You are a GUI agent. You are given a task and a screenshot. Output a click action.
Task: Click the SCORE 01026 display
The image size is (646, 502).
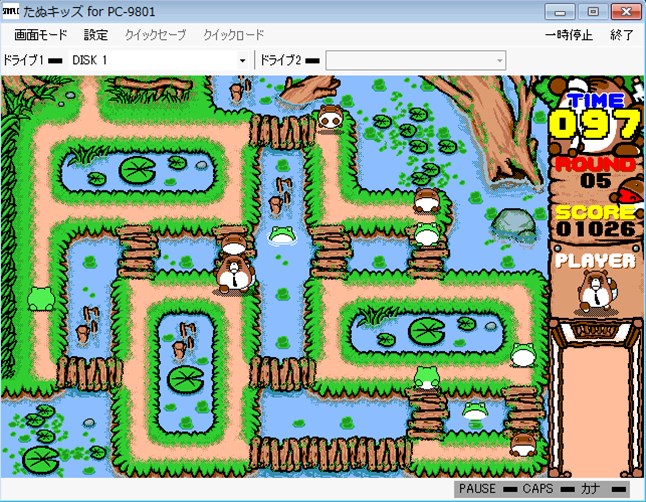[596, 221]
